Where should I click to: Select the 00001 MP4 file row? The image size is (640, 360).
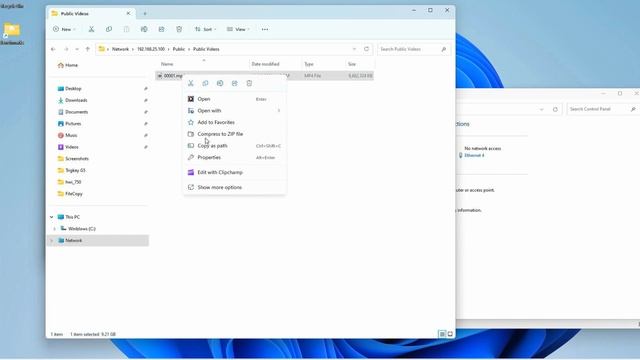(x=264, y=76)
